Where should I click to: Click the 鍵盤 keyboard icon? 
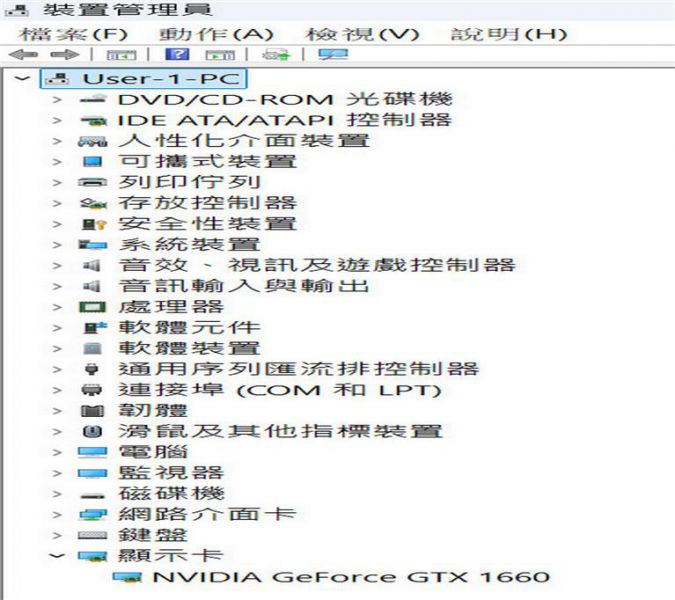92,535
